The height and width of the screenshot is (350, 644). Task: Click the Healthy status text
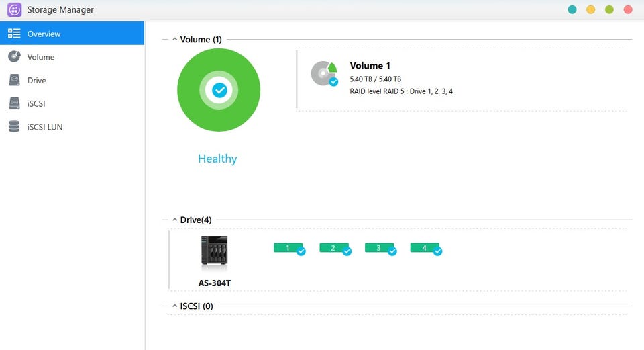pyautogui.click(x=217, y=159)
